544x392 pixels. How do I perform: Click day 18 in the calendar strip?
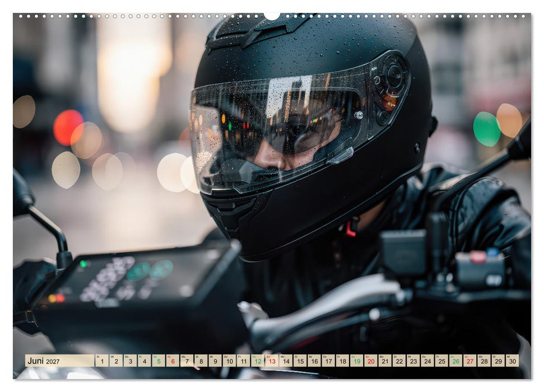pyautogui.click(x=343, y=361)
